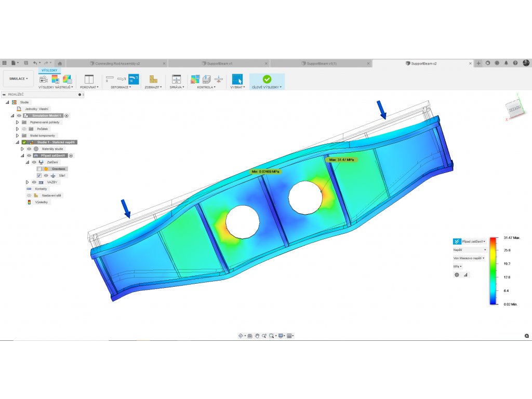Select the VÝSLEDKY ribbon tab
The image size is (532, 399).
[49, 70]
